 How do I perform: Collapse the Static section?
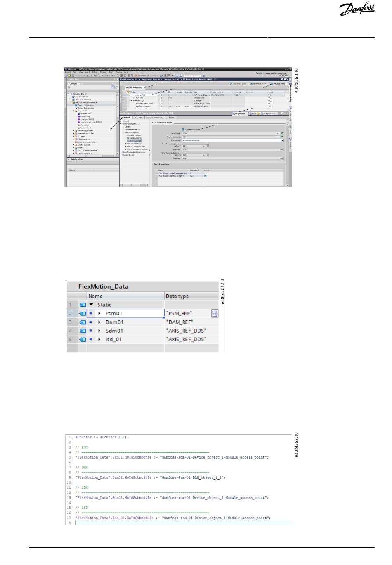91,305
